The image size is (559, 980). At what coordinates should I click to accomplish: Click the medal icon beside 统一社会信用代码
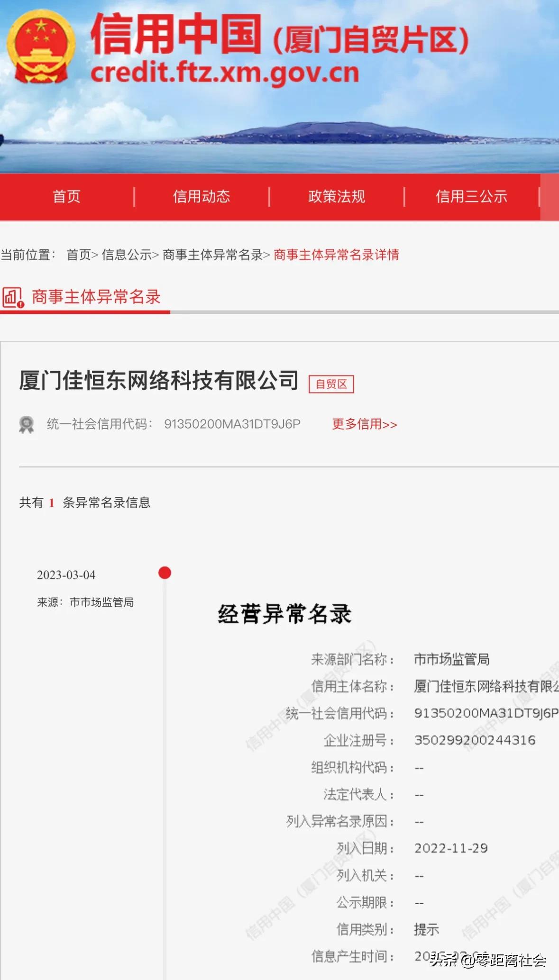(27, 424)
